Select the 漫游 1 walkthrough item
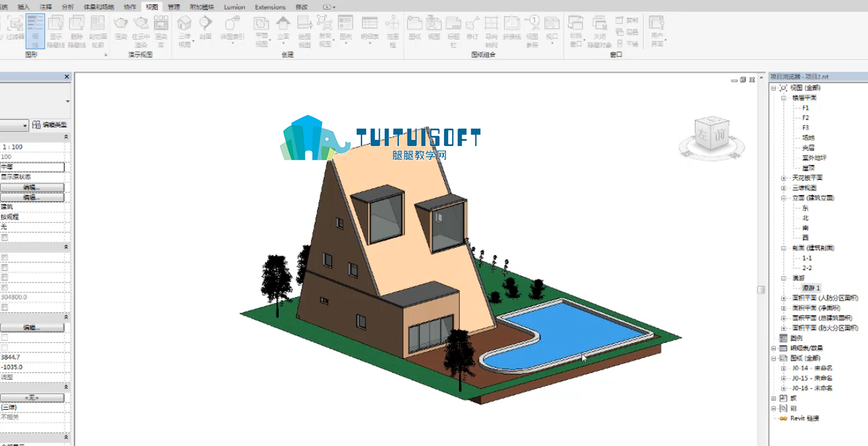The image size is (868, 446). point(811,288)
